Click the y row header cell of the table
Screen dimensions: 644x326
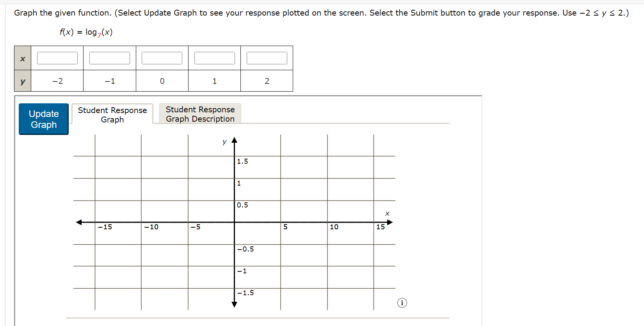(22, 81)
